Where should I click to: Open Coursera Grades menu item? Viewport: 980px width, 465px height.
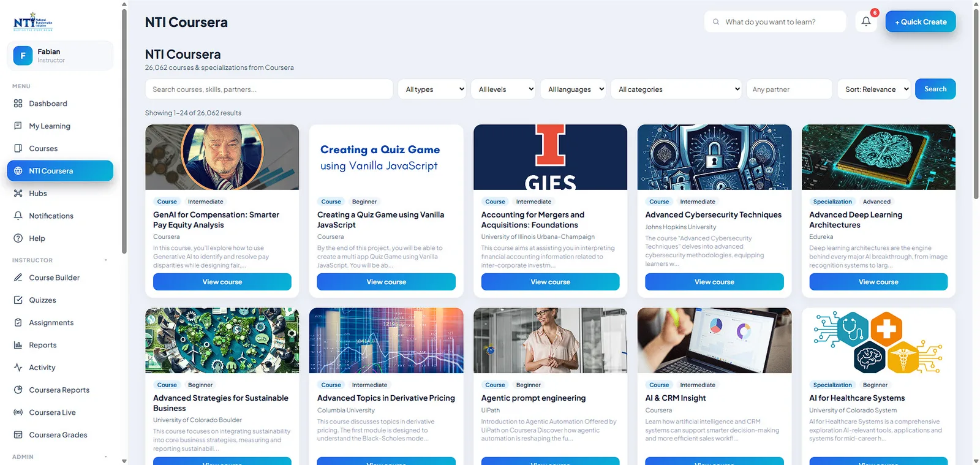click(60, 435)
